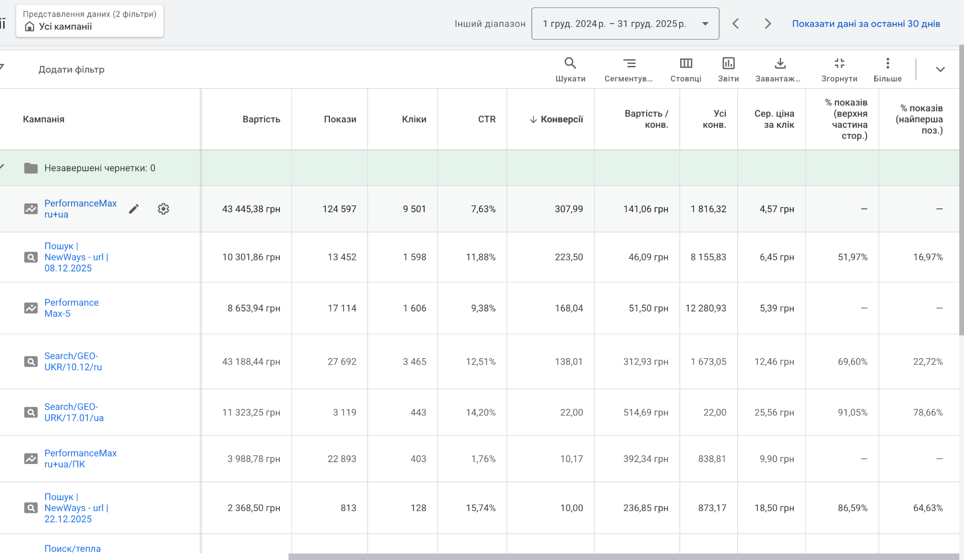
Task: Click Показати дані за останні 30 днів
Action: [x=866, y=24]
